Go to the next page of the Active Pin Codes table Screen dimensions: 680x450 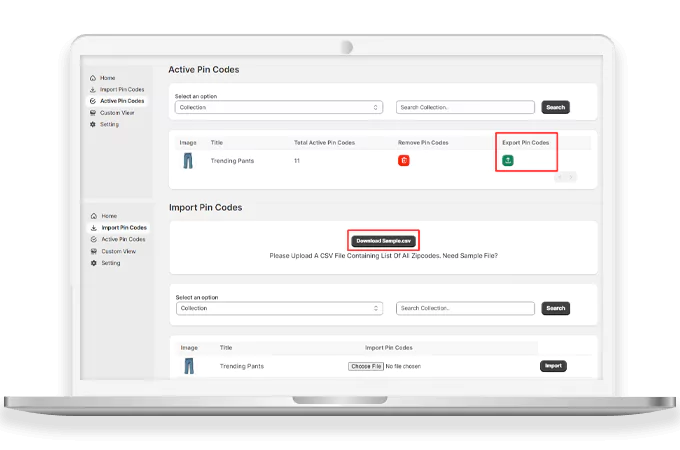[571, 177]
